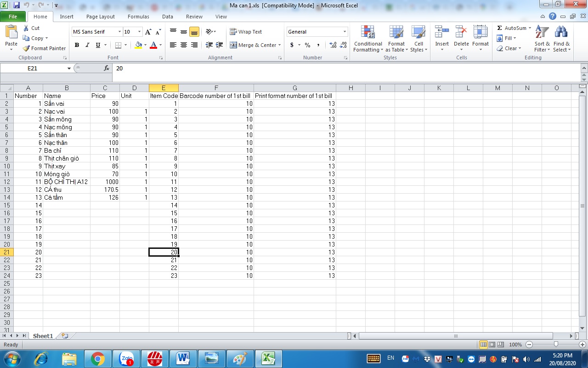Image resolution: width=588 pixels, height=368 pixels.
Task: Decrease decimal places
Action: point(343,45)
